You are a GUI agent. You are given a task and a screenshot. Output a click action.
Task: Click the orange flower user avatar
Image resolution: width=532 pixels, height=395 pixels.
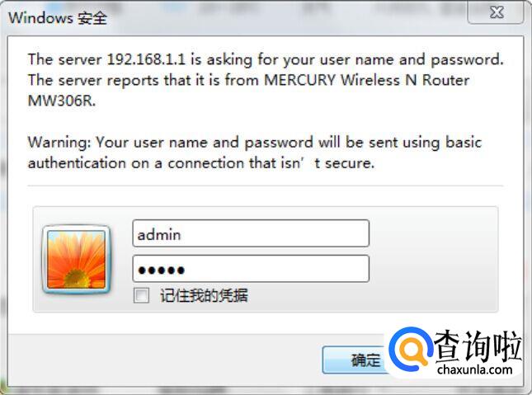(77, 260)
